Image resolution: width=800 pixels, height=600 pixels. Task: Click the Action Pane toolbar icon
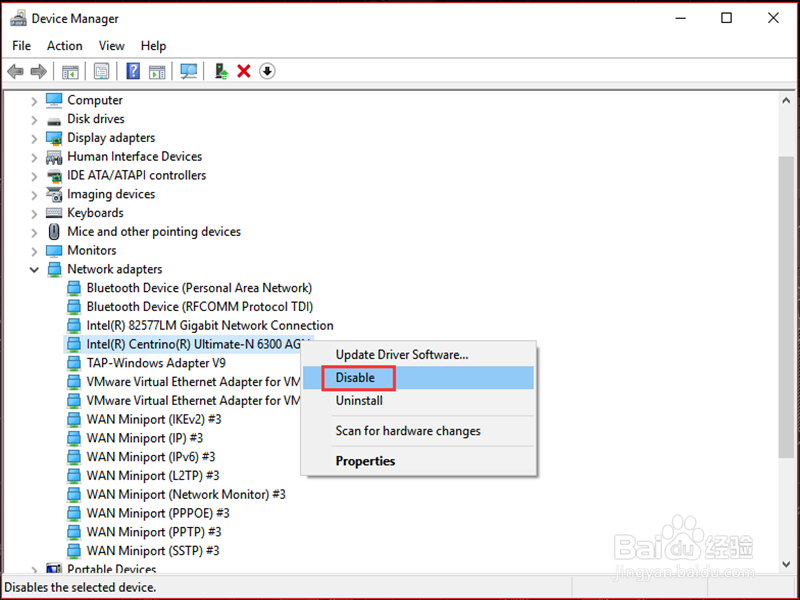[x=157, y=71]
